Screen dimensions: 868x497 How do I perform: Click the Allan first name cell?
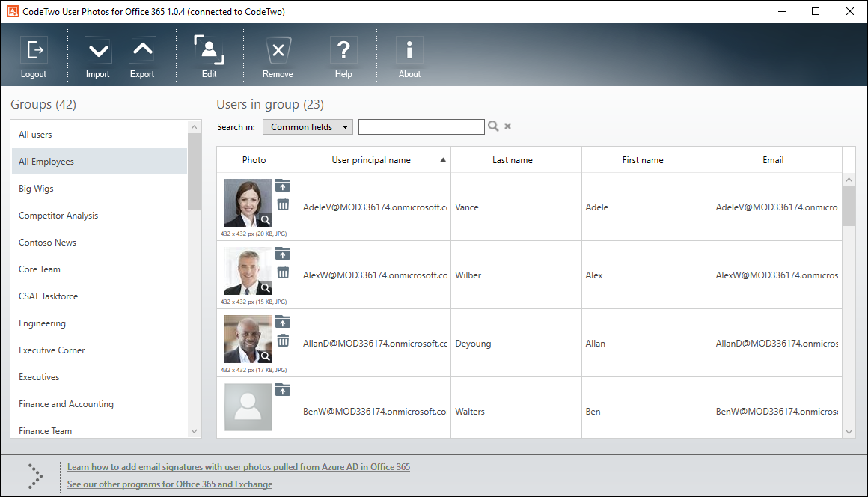click(x=647, y=343)
